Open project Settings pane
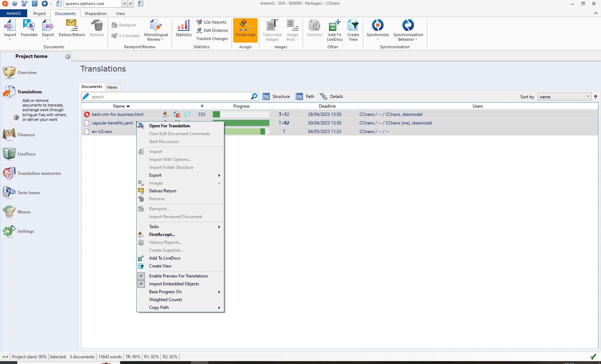 pos(19,231)
